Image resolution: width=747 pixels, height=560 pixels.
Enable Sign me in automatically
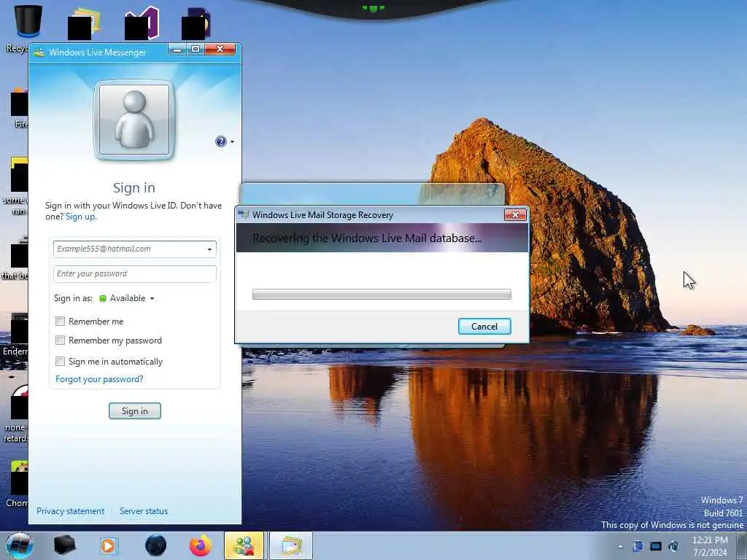(x=60, y=362)
